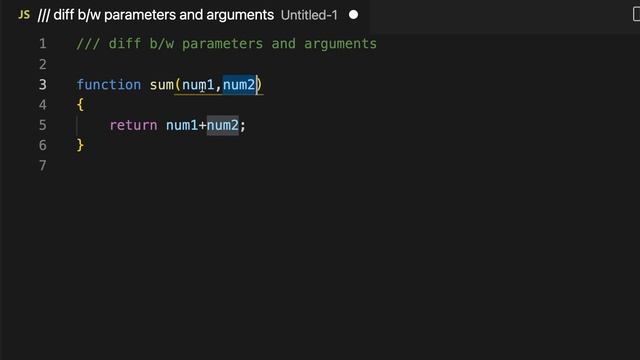The height and width of the screenshot is (360, 640).
Task: Click line number 5 in the gutter
Action: (42, 125)
